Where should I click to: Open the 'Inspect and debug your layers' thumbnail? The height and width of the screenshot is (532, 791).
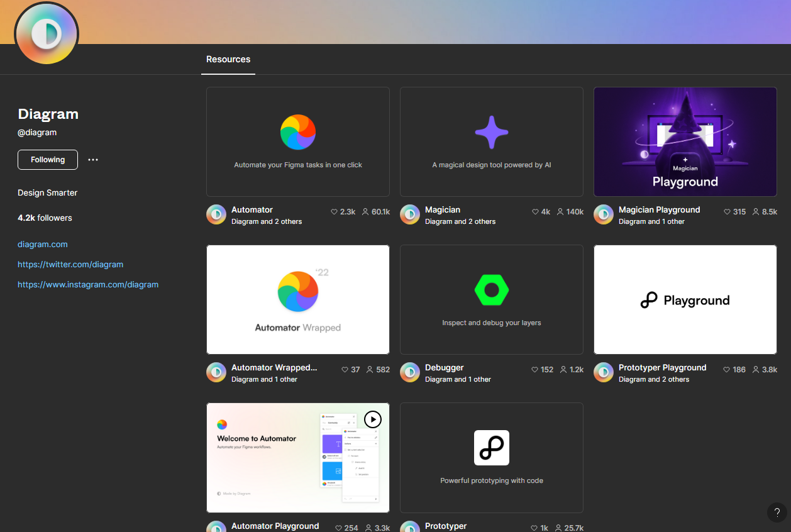tap(492, 299)
